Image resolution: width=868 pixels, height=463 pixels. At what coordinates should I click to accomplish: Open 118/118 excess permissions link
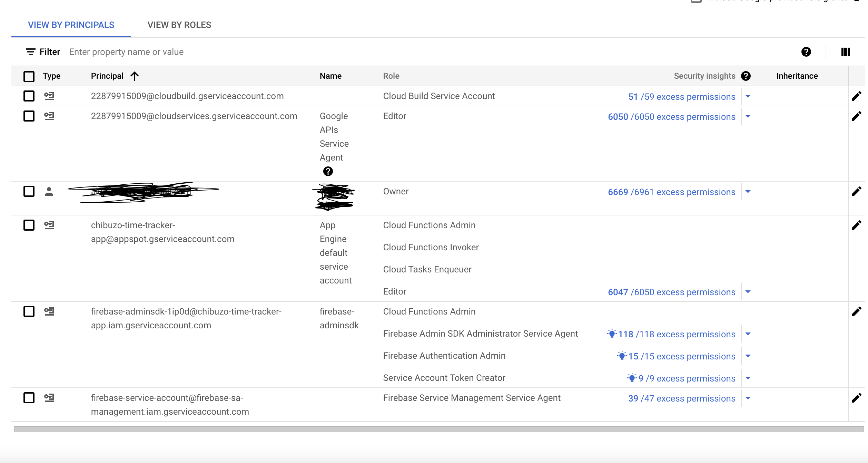tap(677, 334)
